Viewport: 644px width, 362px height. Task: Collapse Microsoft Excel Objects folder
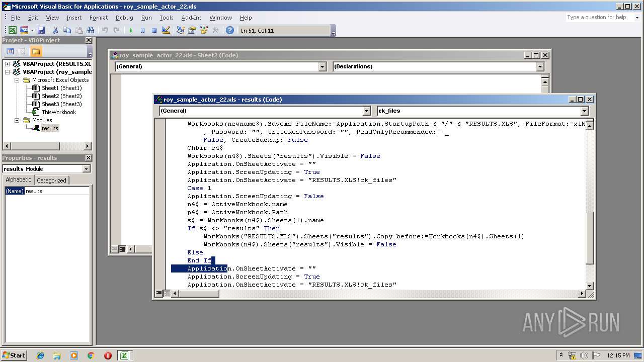16,80
